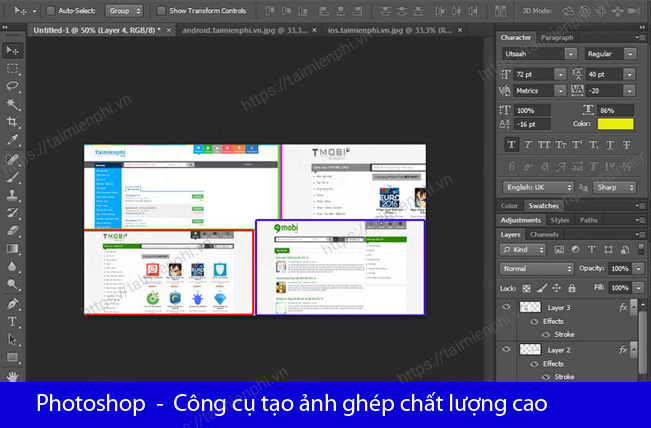This screenshot has height=428, width=651.
Task: Apply Faux Bold text style
Action: pos(512,145)
